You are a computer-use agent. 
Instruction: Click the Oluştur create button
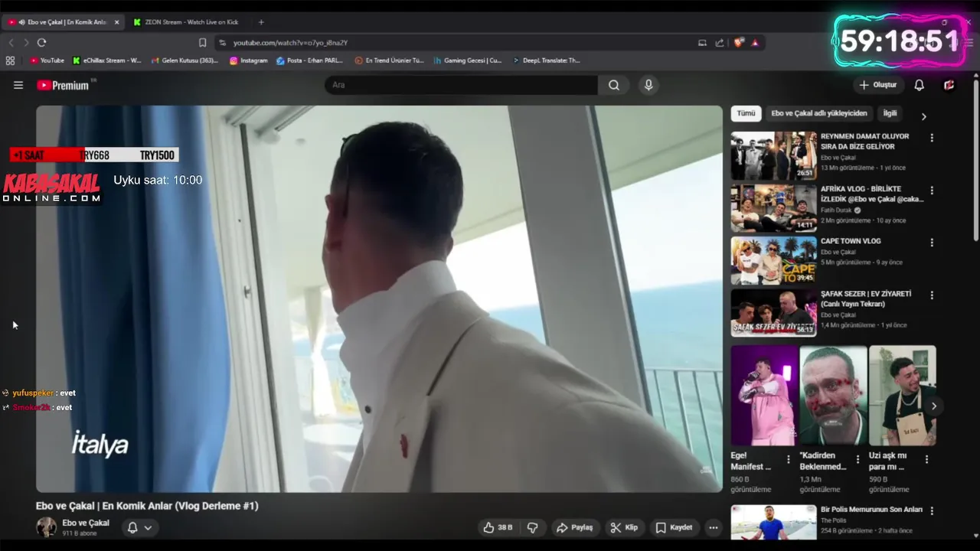[877, 85]
